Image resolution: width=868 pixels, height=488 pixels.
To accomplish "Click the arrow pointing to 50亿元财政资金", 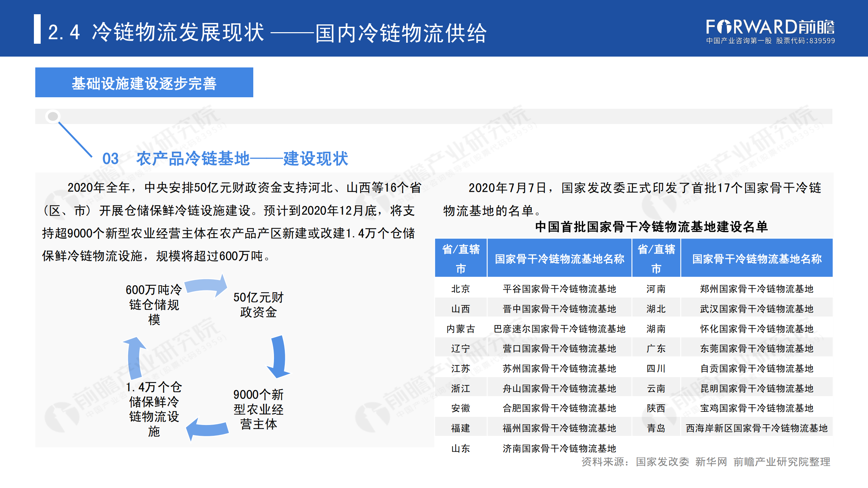I will coord(206,286).
